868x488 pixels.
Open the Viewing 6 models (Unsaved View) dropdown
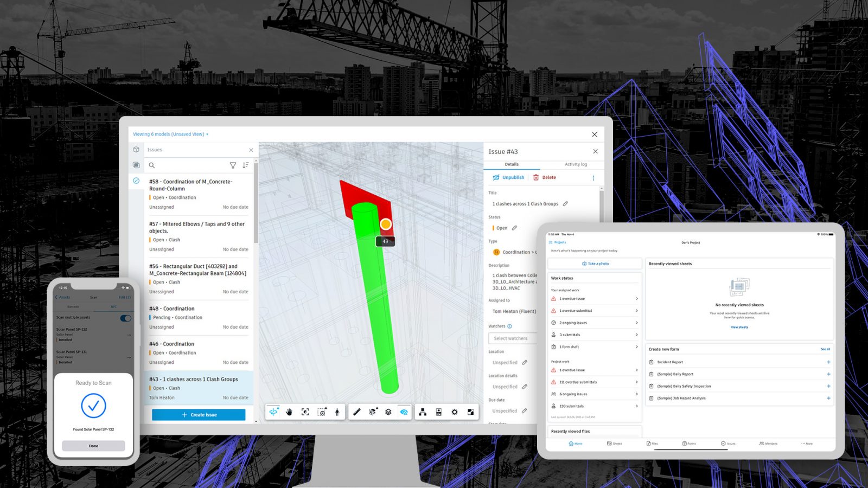(x=169, y=134)
